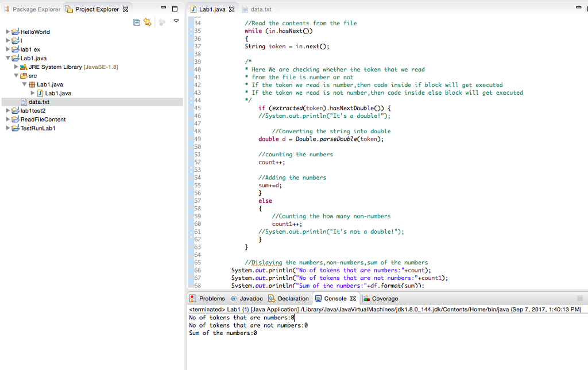Collapse all projects in Project Explorer

(137, 22)
